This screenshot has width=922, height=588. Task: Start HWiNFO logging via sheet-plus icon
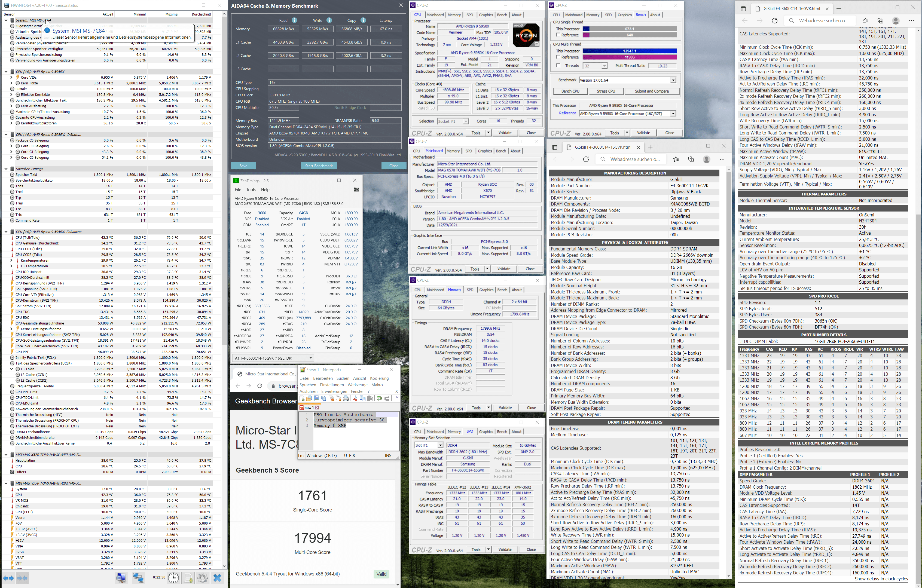click(188, 578)
